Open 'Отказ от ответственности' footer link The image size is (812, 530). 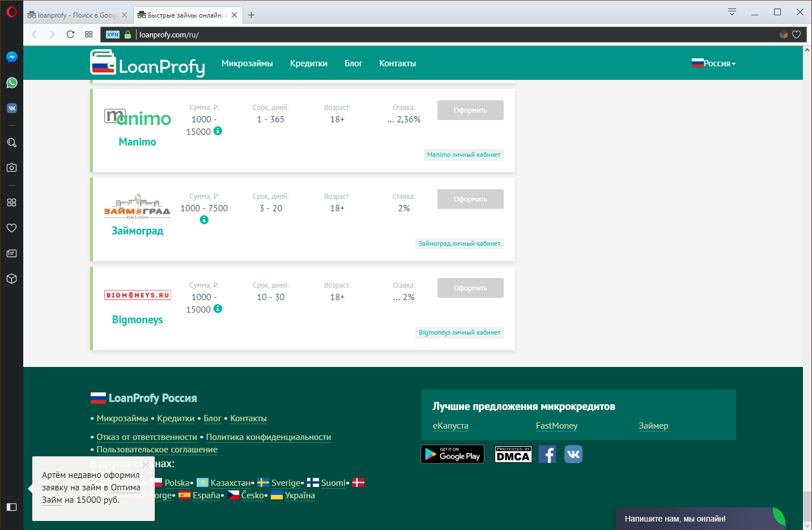click(x=147, y=437)
